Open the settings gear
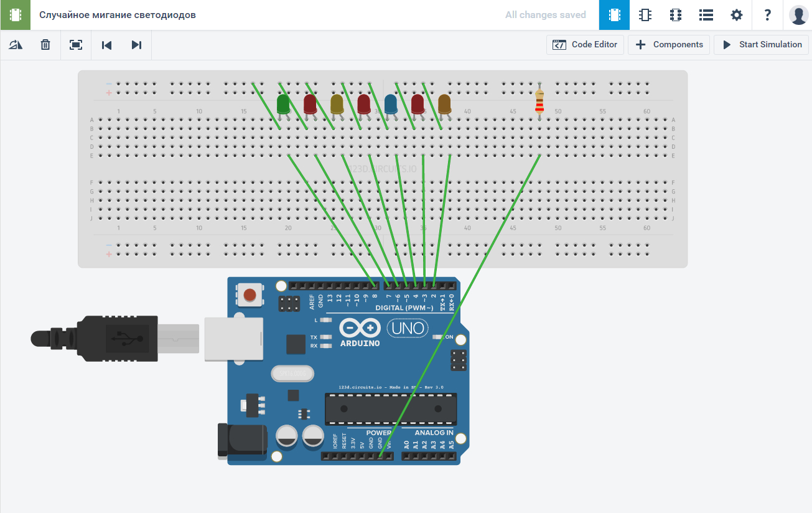 [736, 14]
